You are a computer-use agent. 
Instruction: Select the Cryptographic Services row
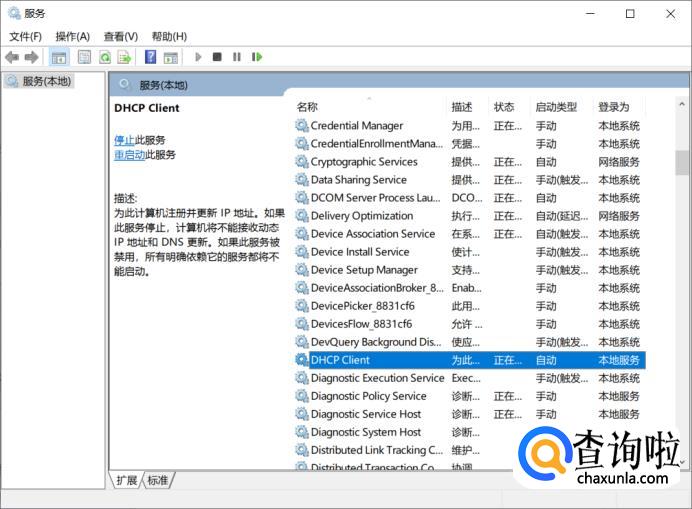coord(364,162)
